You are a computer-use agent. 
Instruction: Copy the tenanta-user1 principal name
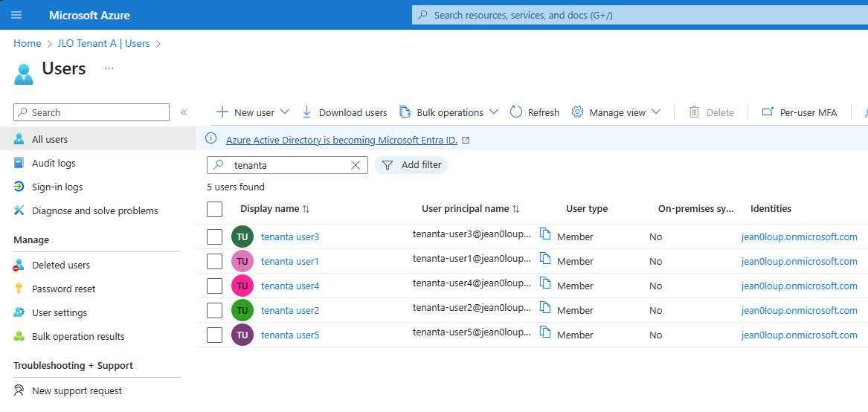[545, 259]
